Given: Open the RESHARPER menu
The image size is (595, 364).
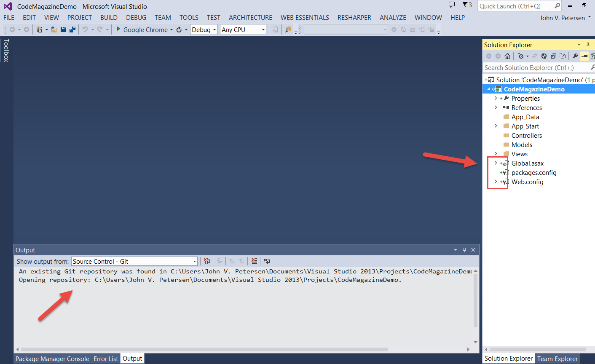Looking at the screenshot, I should point(354,17).
